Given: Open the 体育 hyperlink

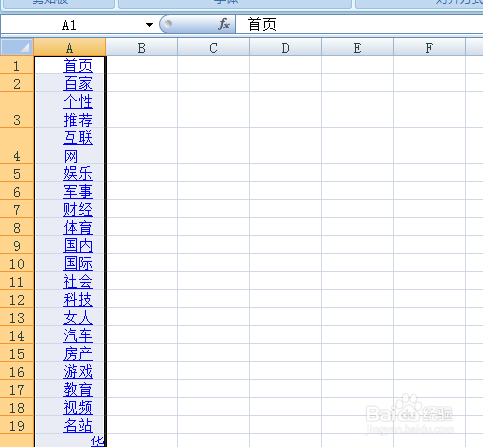Looking at the screenshot, I should (78, 227).
